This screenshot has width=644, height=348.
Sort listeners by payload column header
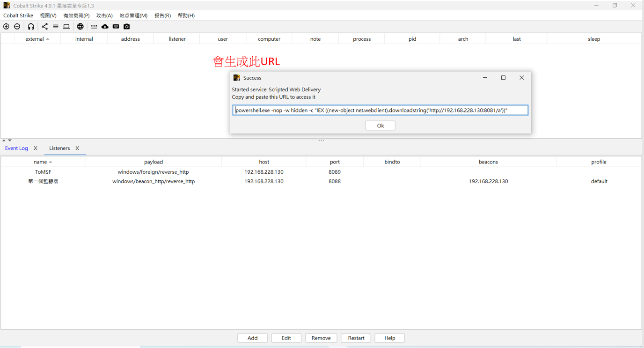point(154,162)
